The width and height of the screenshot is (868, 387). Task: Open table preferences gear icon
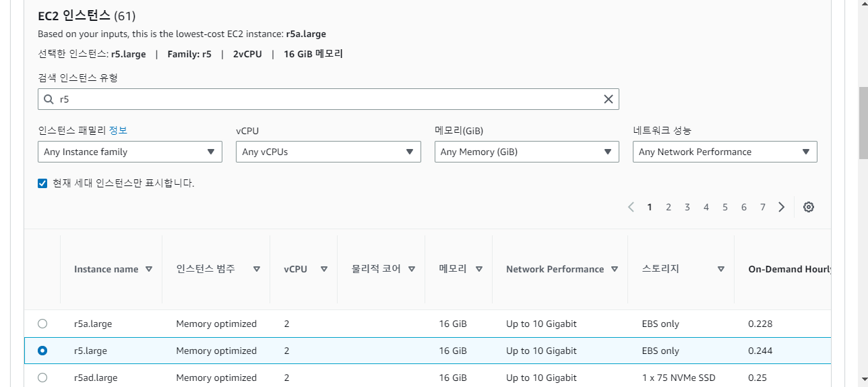coord(809,207)
